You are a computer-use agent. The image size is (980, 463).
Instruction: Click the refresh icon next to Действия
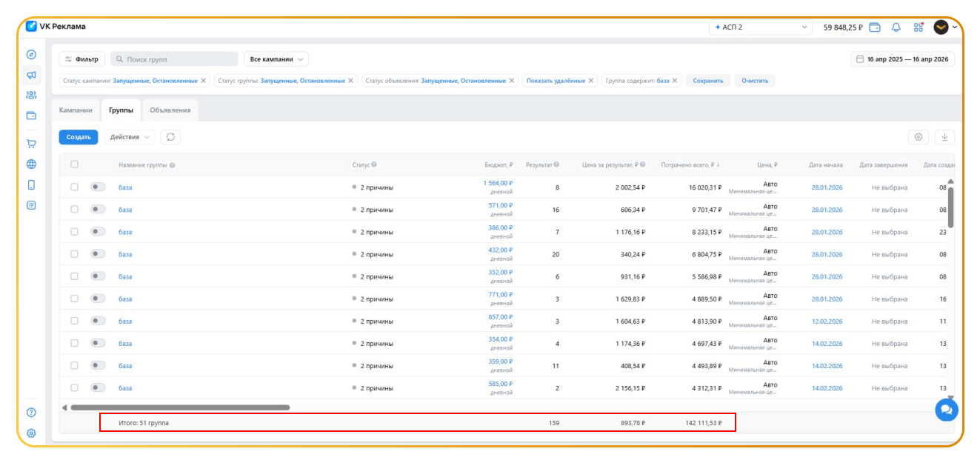click(x=170, y=137)
